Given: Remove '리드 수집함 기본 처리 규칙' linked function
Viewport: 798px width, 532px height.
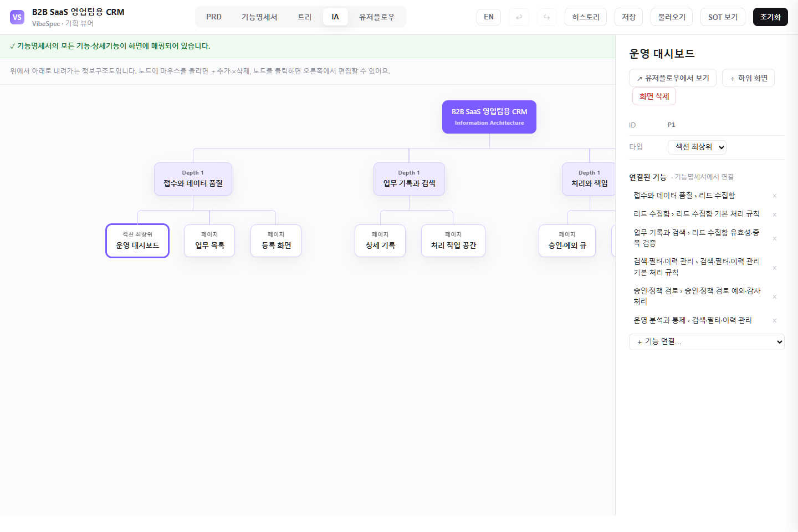Looking at the screenshot, I should point(774,214).
